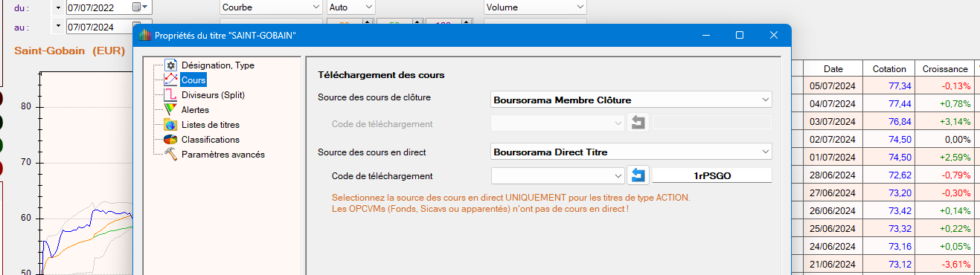Click the 76,84 cotation value
The width and height of the screenshot is (980, 275).
coord(900,121)
